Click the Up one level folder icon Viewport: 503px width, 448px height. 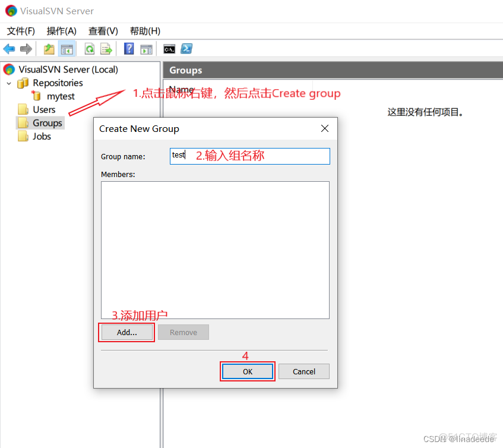(49, 49)
